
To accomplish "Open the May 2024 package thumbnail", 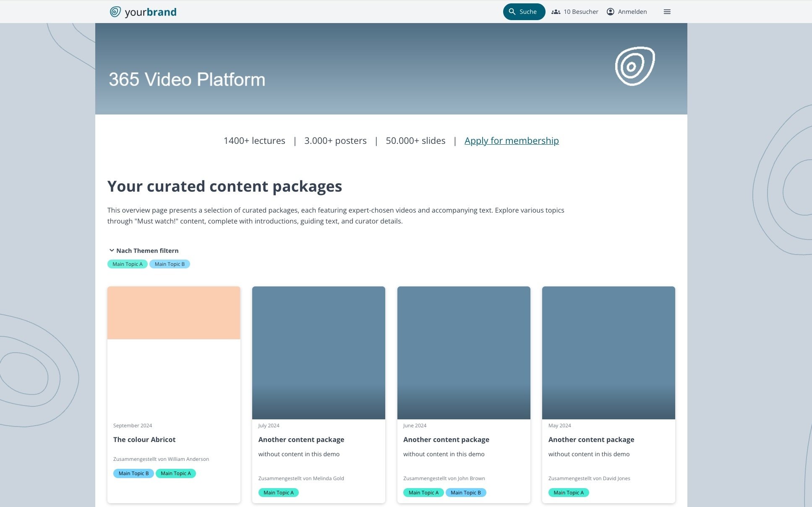I will pyautogui.click(x=608, y=353).
